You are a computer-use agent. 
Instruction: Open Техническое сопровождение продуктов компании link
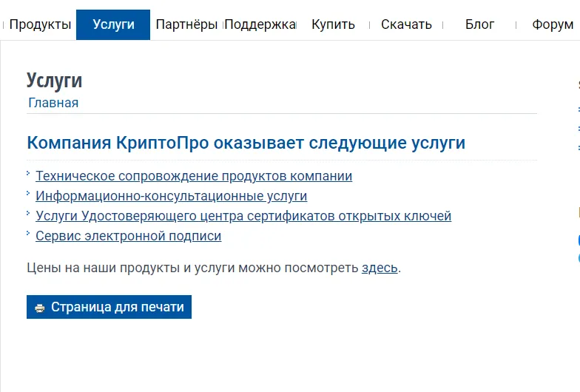194,176
